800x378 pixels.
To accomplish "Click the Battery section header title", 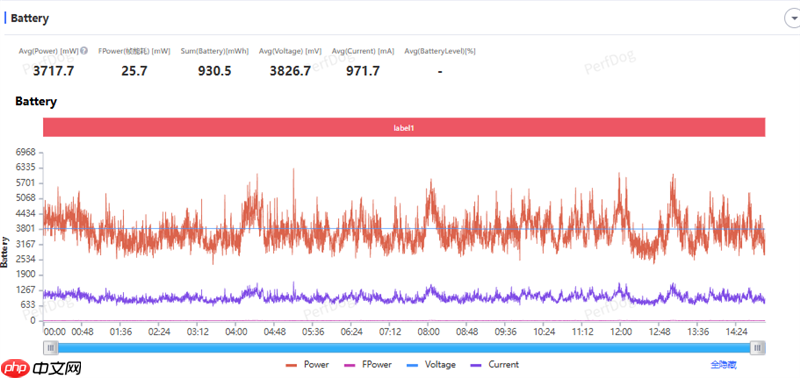I will (30, 18).
